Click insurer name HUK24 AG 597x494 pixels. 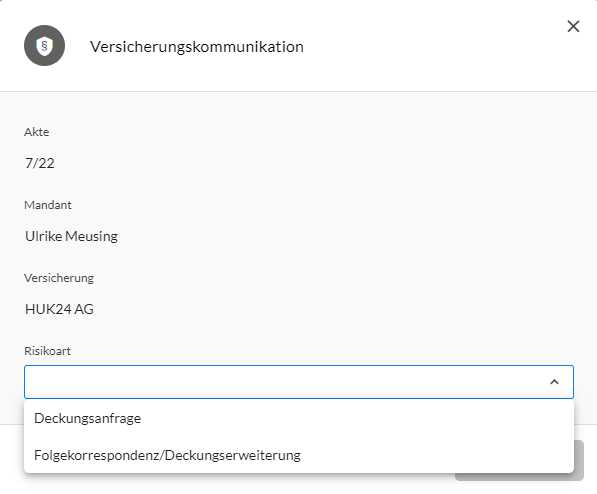[59, 309]
